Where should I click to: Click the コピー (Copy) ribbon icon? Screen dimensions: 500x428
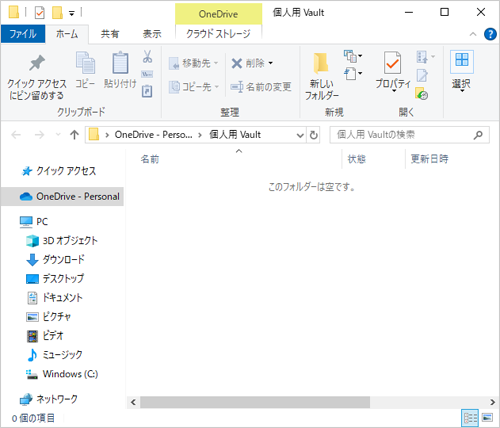pos(85,63)
